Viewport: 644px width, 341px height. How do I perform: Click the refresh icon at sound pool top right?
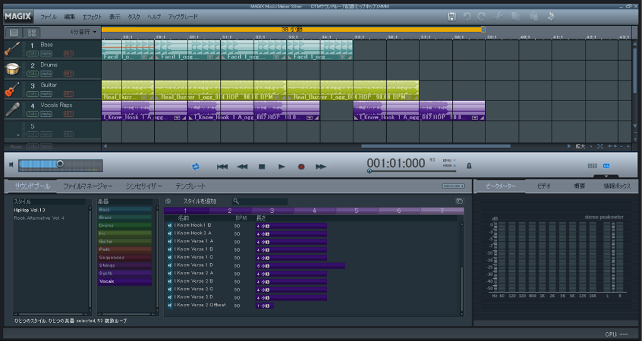click(x=460, y=201)
